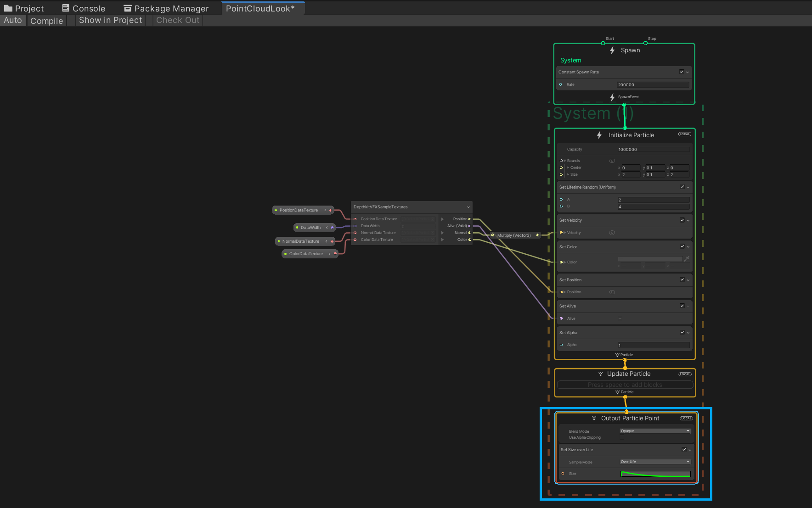Image resolution: width=812 pixels, height=508 pixels.
Task: Click the Stop port on the Spawn context
Action: 645,43
